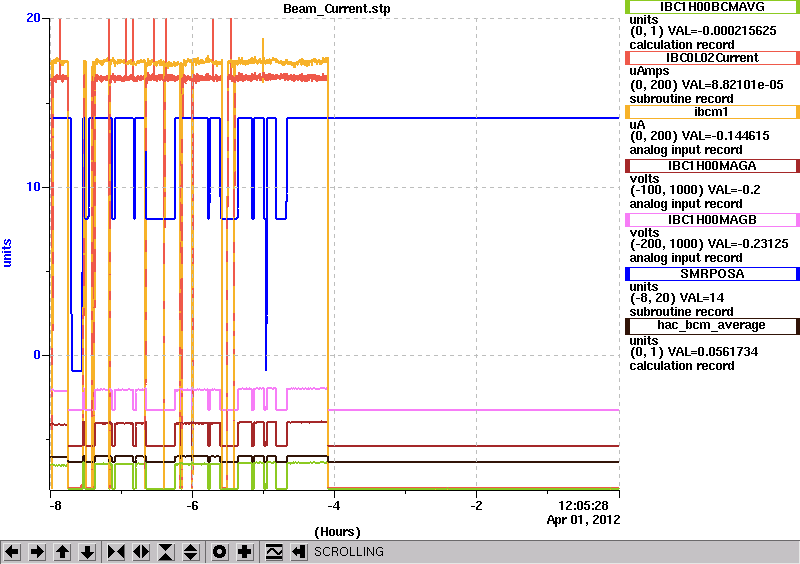
Task: Click the vertical units y-axis label
Action: [7, 253]
